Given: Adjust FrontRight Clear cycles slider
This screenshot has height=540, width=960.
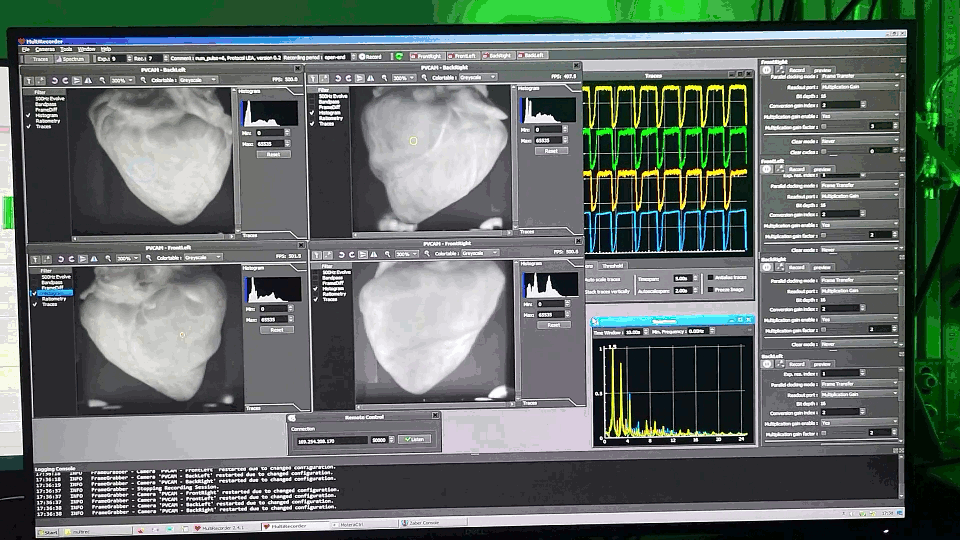Looking at the screenshot, I should tap(845, 152).
